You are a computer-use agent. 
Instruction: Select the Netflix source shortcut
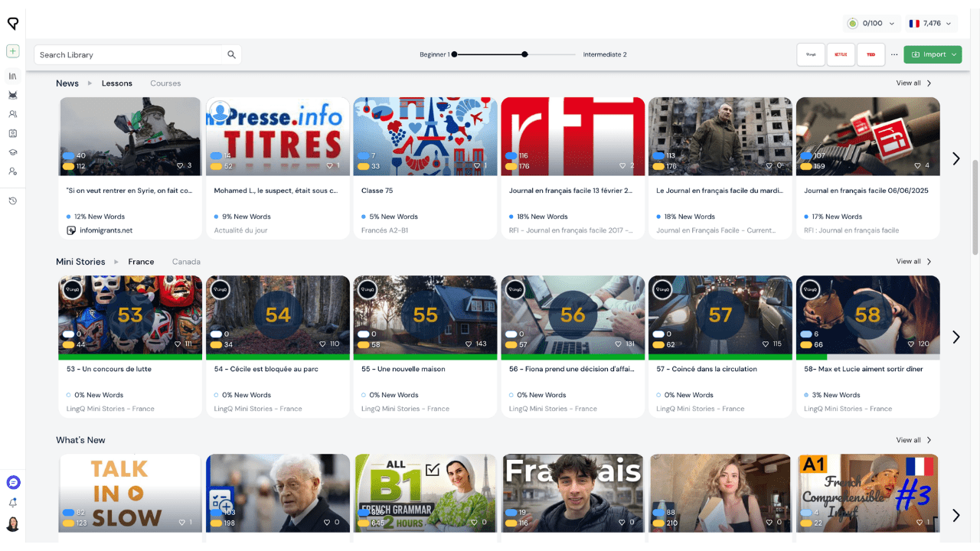click(841, 54)
